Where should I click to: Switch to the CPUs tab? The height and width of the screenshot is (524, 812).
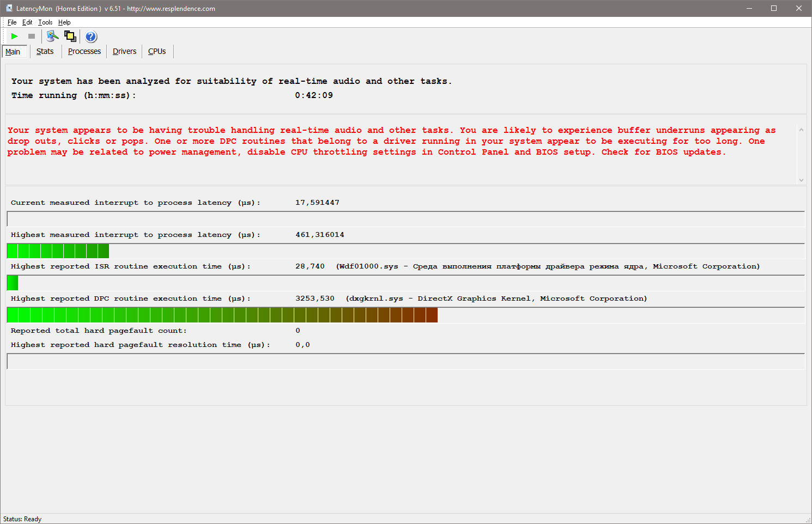[x=157, y=51]
